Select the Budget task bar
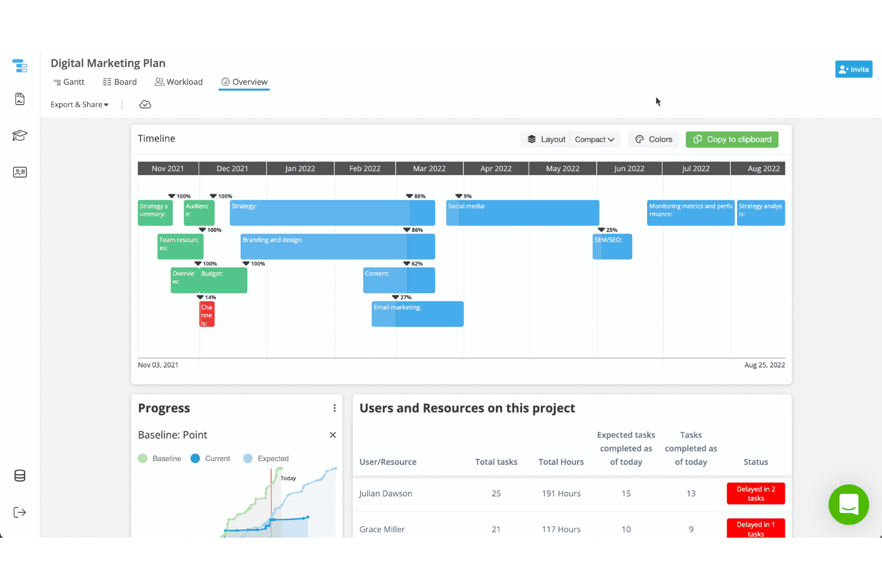Screen dimensions: 882x588 [223, 281]
